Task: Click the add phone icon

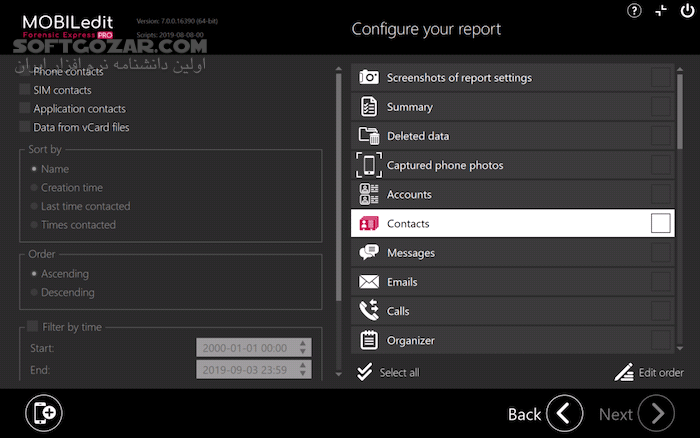Action: click(x=45, y=412)
